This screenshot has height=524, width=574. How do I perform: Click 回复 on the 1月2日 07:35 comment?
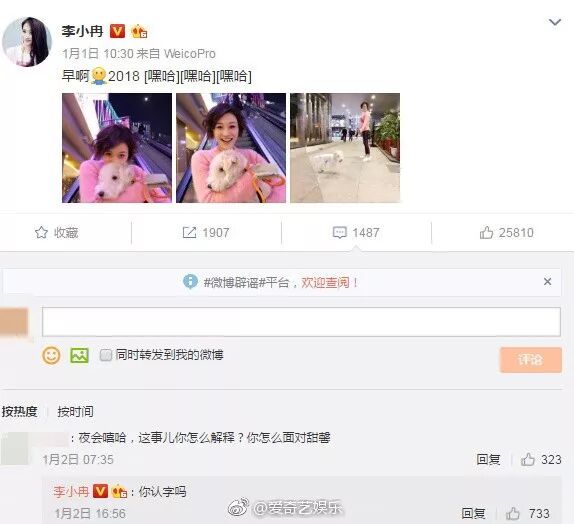pyautogui.click(x=488, y=459)
